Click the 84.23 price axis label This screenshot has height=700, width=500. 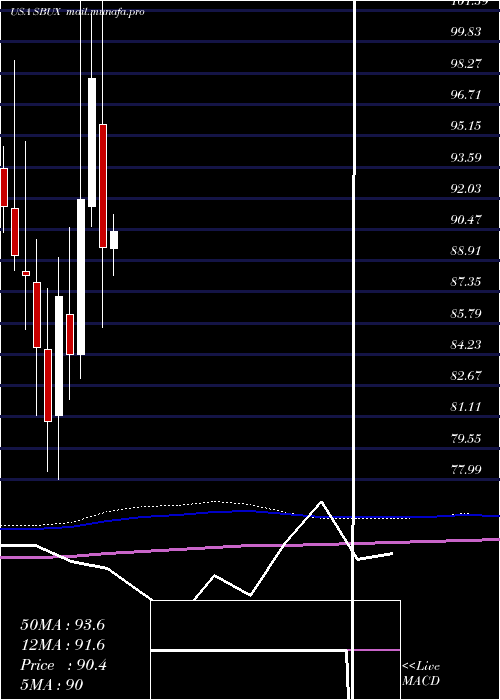pos(467,344)
